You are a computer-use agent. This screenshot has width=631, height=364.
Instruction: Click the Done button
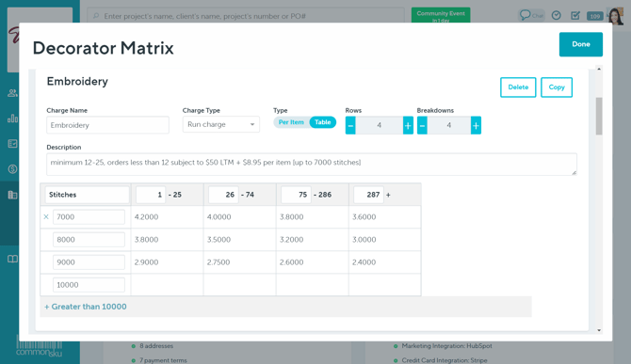(x=581, y=44)
